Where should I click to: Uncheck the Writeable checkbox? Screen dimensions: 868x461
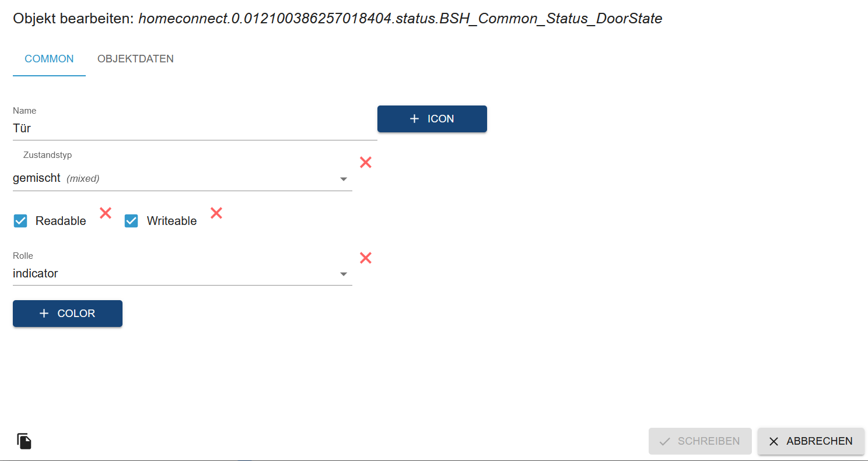(x=131, y=221)
